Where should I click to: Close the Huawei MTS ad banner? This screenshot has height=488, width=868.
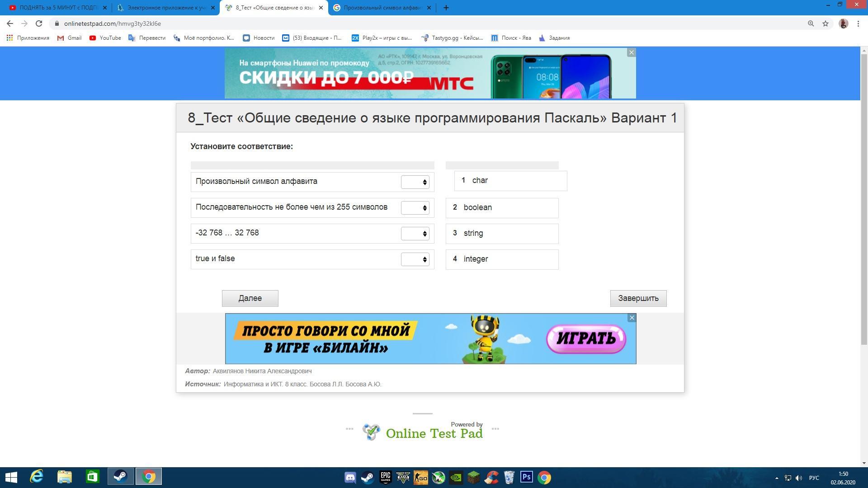tap(632, 53)
